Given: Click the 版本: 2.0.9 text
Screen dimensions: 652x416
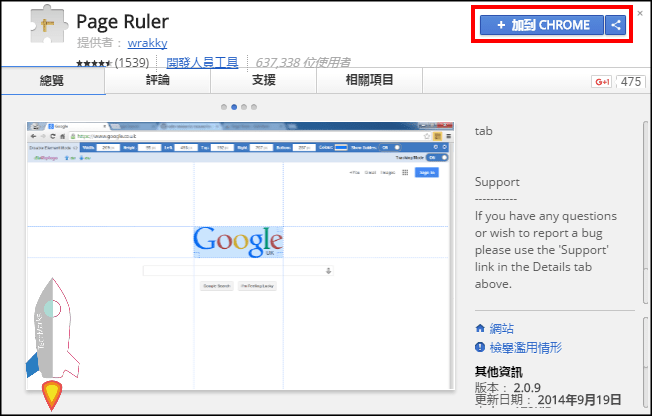Looking at the screenshot, I should click(x=508, y=388).
